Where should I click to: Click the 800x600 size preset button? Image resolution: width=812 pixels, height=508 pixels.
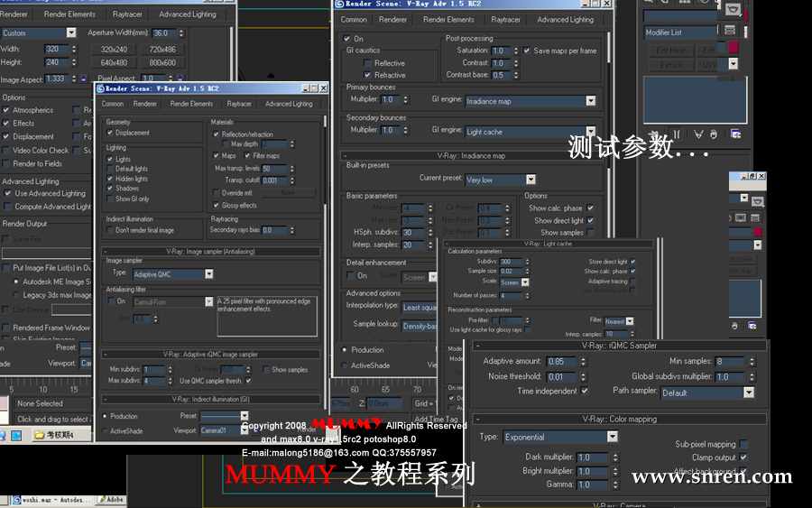click(162, 62)
